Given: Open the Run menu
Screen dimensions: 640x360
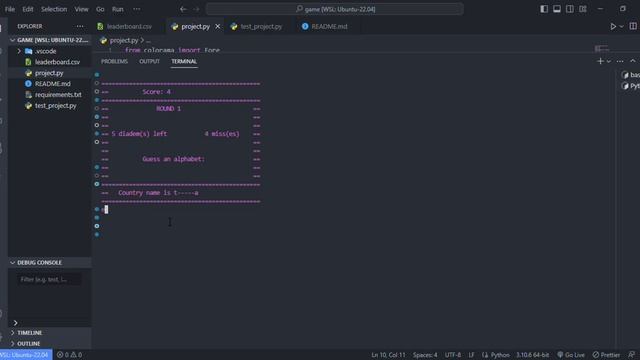Looking at the screenshot, I should 118,9.
